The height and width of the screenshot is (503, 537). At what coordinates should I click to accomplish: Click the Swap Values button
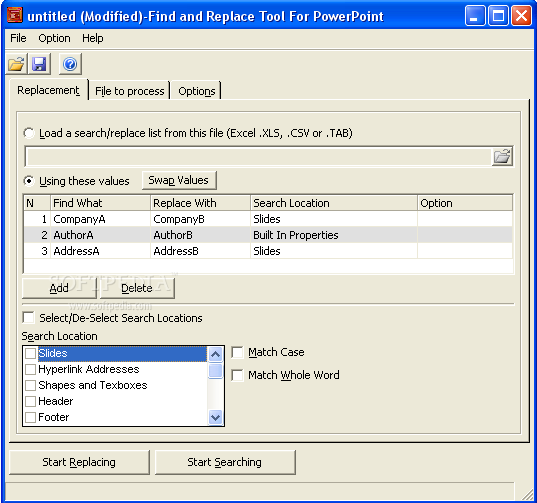[179, 180]
